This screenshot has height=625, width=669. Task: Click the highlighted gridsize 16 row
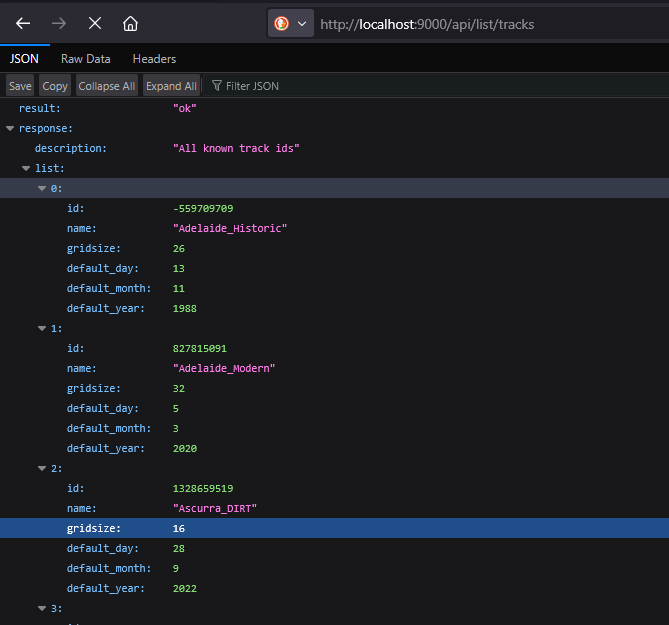tap(334, 528)
